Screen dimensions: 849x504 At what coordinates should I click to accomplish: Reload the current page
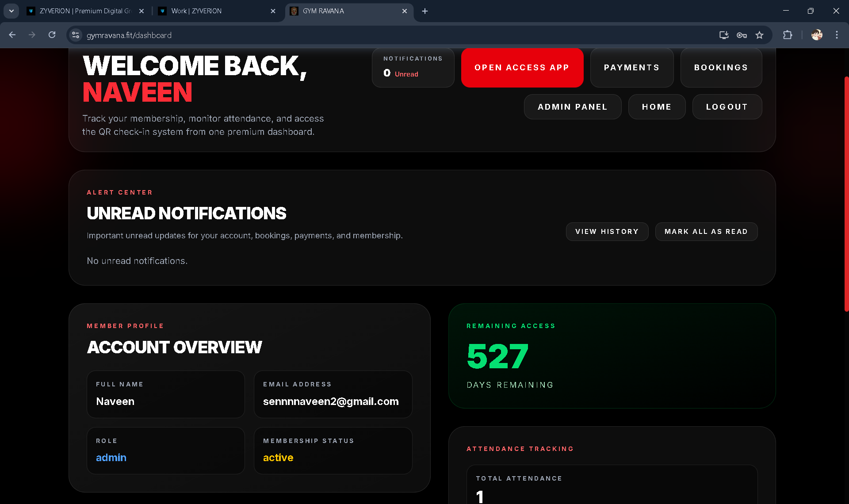pyautogui.click(x=52, y=35)
